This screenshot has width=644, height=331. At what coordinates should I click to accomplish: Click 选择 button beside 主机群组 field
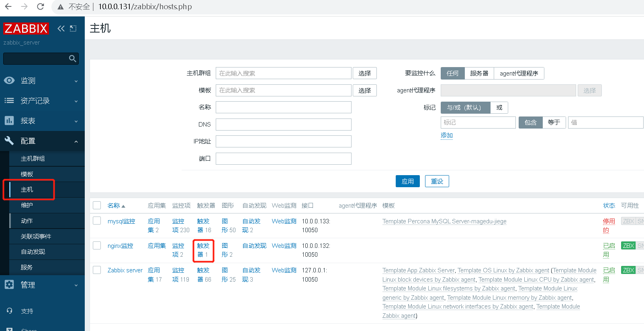click(x=365, y=73)
